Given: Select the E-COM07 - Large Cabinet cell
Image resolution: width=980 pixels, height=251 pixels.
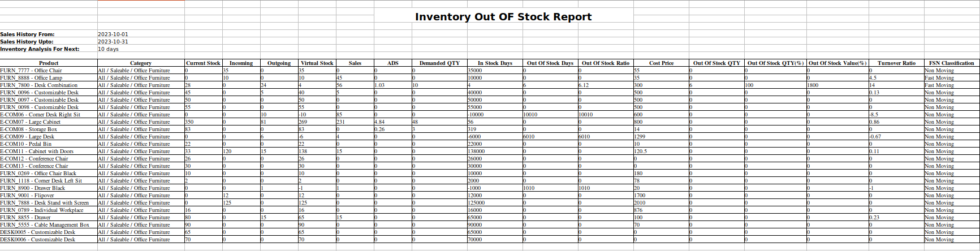Looking at the screenshot, I should pos(30,122).
